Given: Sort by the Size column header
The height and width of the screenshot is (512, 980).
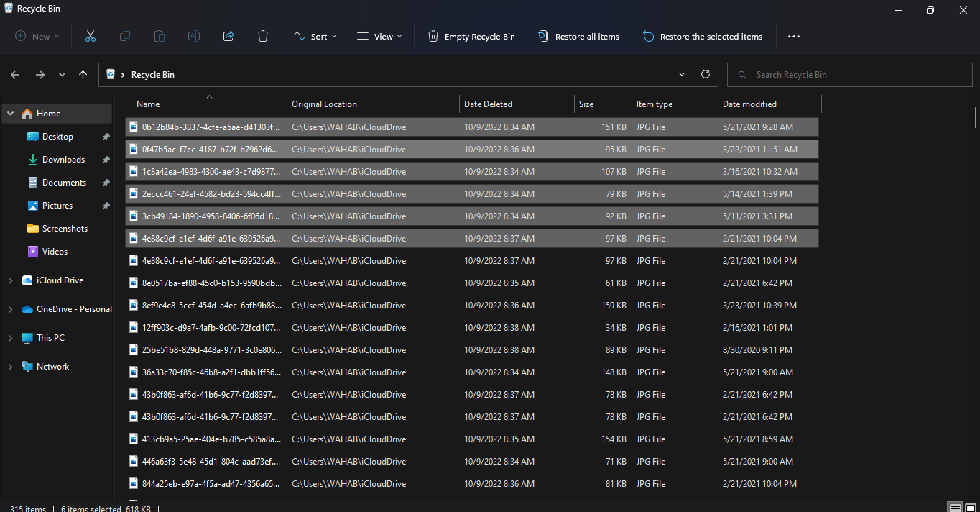Looking at the screenshot, I should tap(587, 104).
